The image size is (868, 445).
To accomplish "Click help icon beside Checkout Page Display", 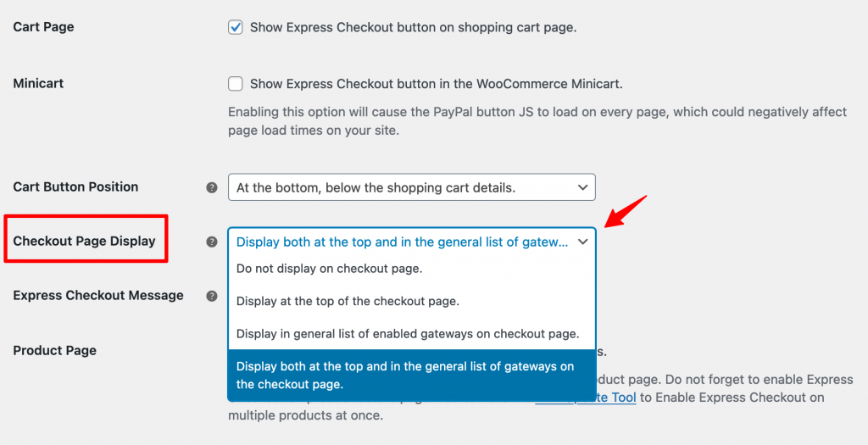I will tap(211, 242).
